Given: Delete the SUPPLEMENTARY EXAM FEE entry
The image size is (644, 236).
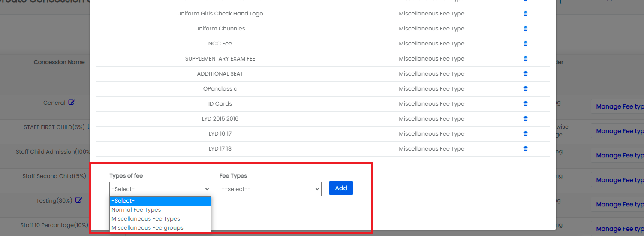Looking at the screenshot, I should pyautogui.click(x=525, y=59).
